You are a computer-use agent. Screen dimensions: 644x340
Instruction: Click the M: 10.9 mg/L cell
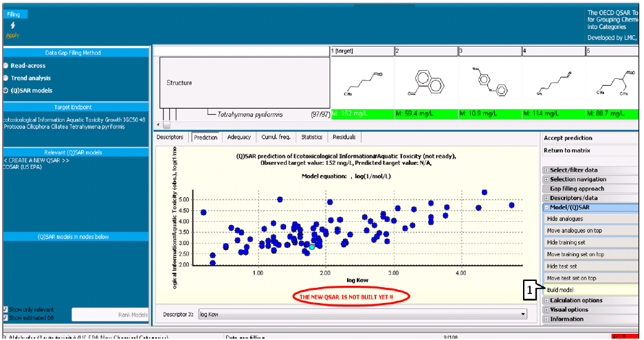click(x=489, y=114)
